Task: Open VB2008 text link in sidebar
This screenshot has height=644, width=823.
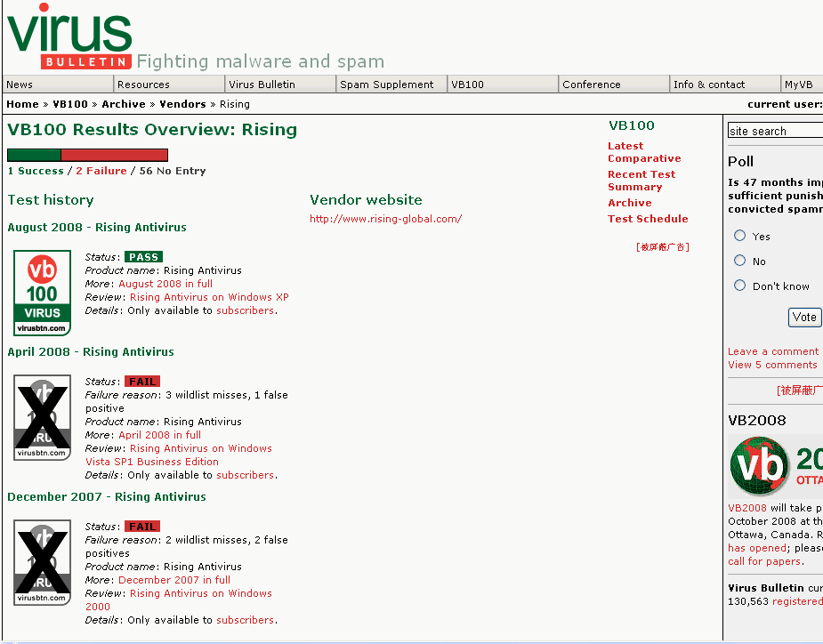Action: (747, 508)
